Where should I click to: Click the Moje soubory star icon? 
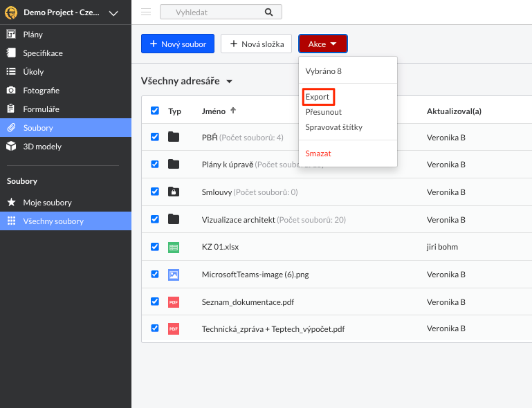coord(11,203)
